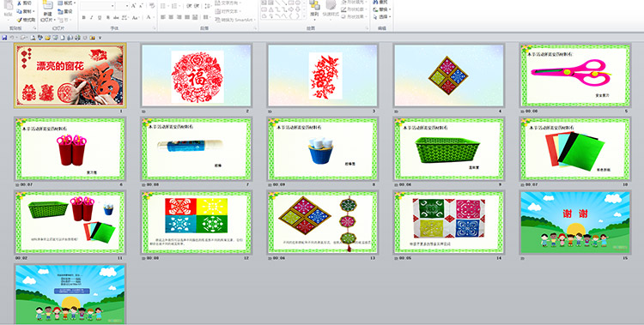Click the Undo arrow icon
Image resolution: width=644 pixels, height=325 pixels.
pyautogui.click(x=12, y=38)
